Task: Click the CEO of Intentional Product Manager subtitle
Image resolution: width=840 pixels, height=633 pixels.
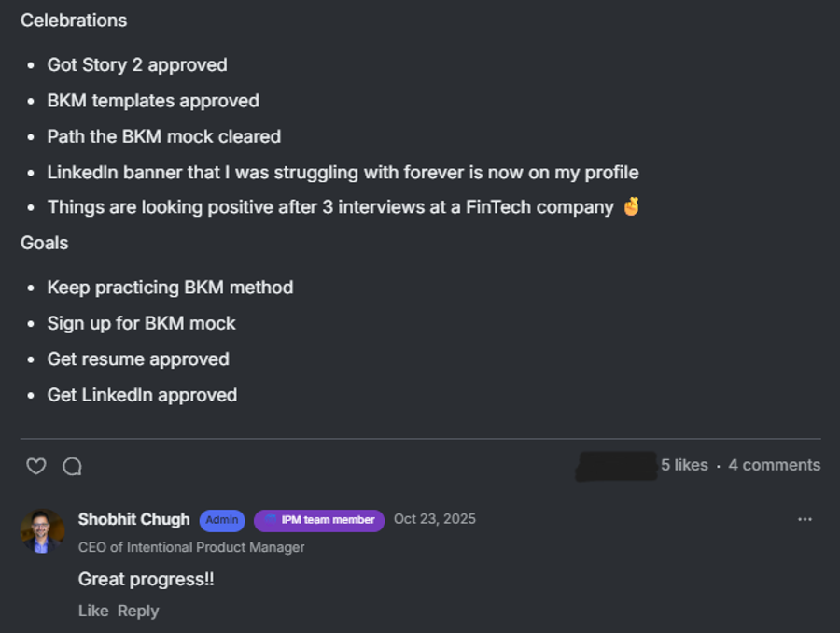Action: click(191, 547)
